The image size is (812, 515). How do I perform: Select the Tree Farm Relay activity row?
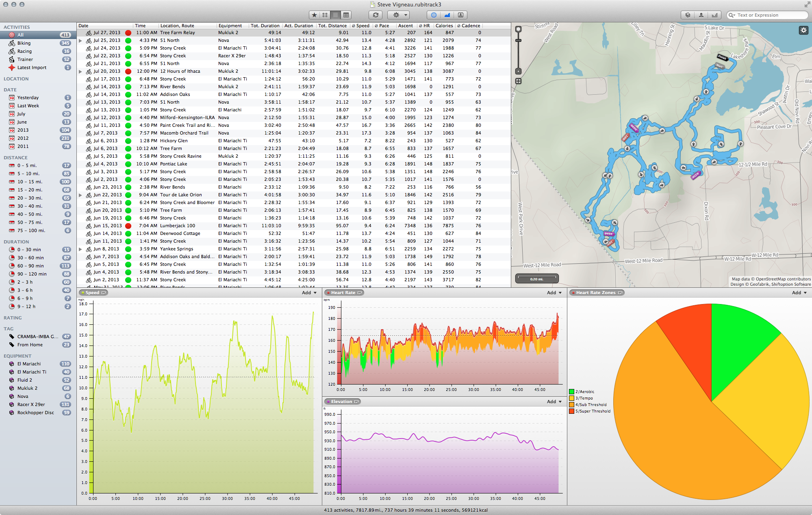click(x=293, y=33)
